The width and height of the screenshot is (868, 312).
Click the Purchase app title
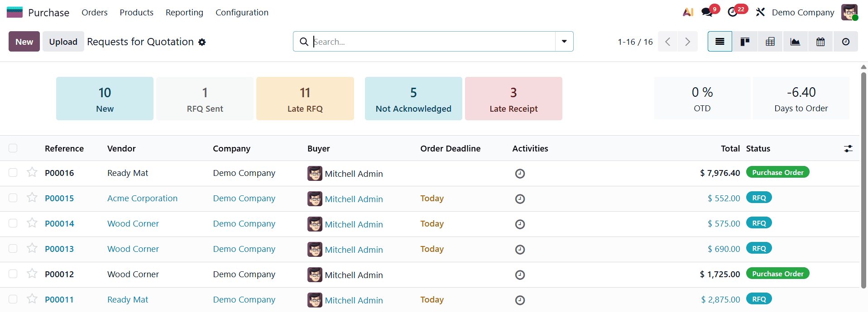tap(48, 13)
